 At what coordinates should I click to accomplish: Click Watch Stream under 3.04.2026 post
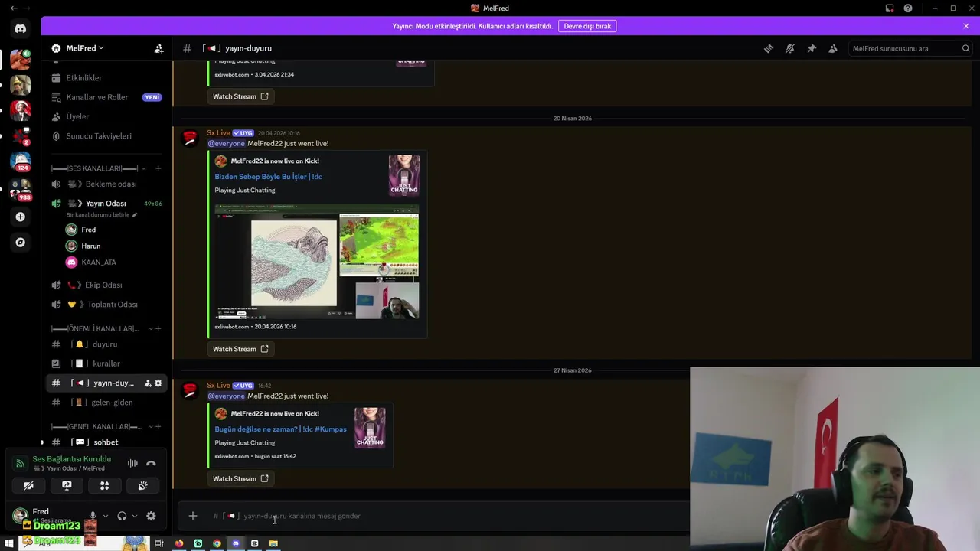[x=240, y=96]
